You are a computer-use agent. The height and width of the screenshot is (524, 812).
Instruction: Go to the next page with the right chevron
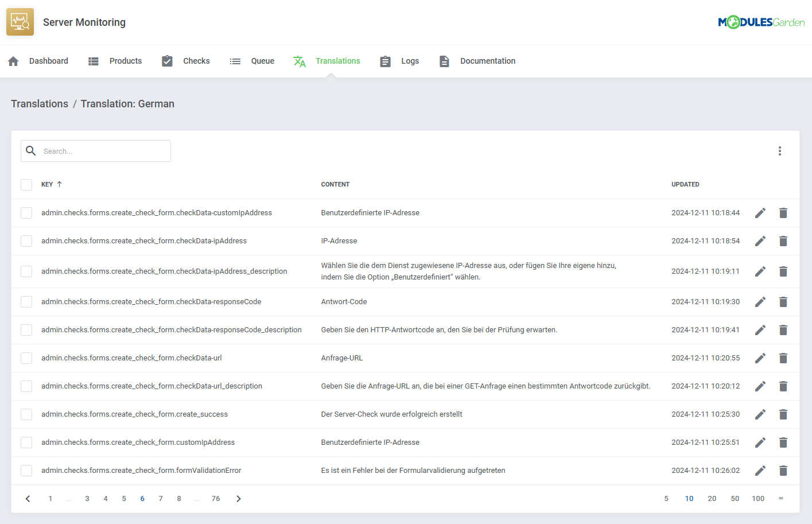pyautogui.click(x=239, y=498)
